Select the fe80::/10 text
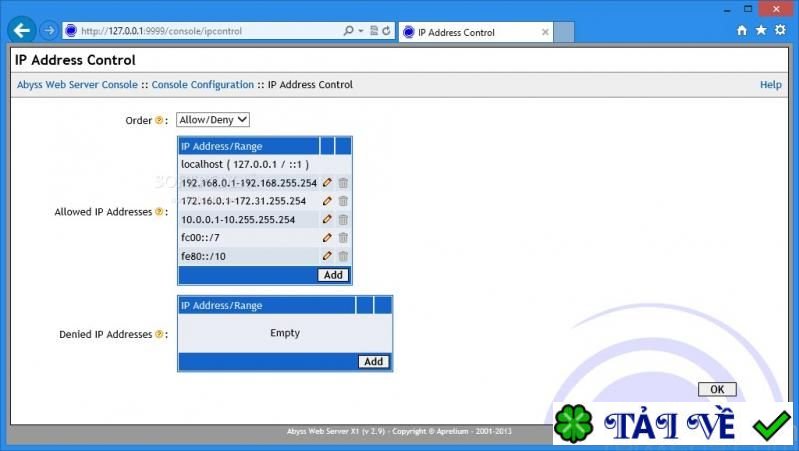The height and width of the screenshot is (451, 799). point(203,256)
